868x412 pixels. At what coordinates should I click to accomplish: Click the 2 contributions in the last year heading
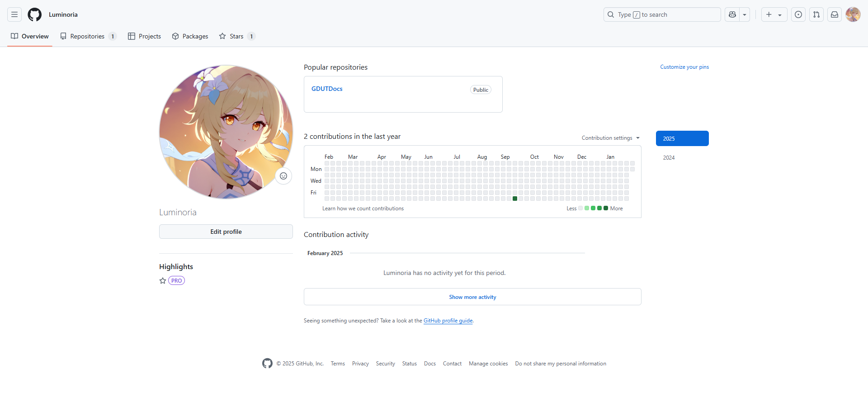[352, 137]
